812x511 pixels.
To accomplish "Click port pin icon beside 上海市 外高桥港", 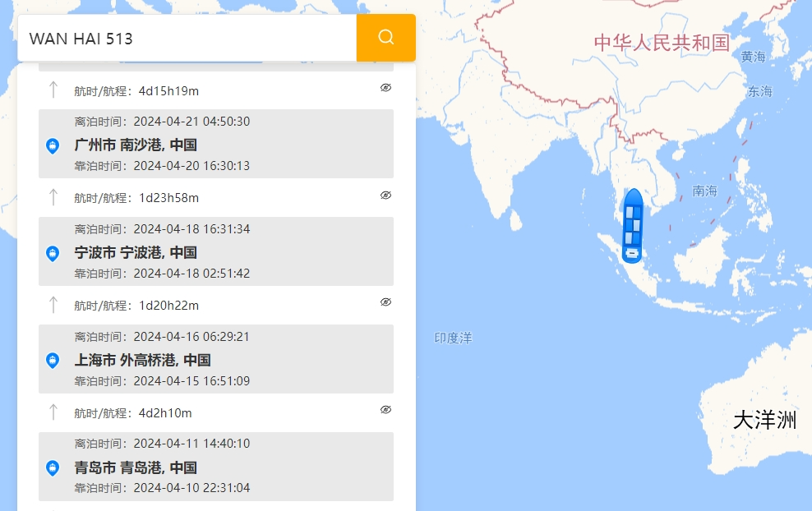I will point(53,361).
